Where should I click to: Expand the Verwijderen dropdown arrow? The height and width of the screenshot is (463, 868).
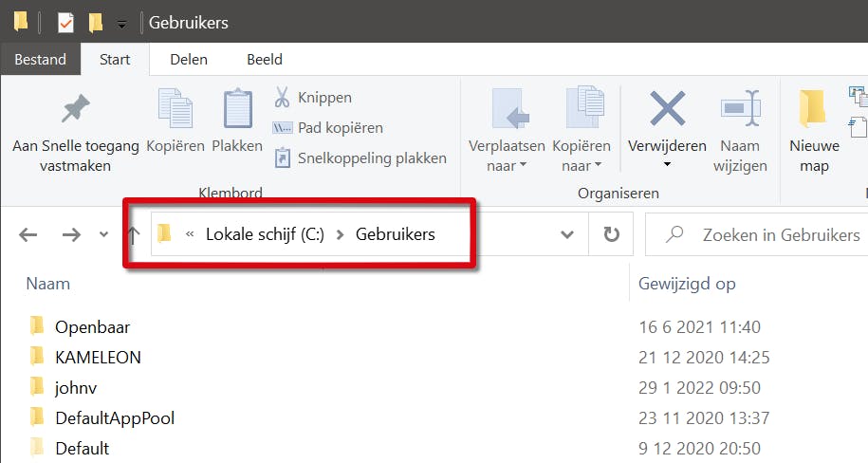coord(667,165)
